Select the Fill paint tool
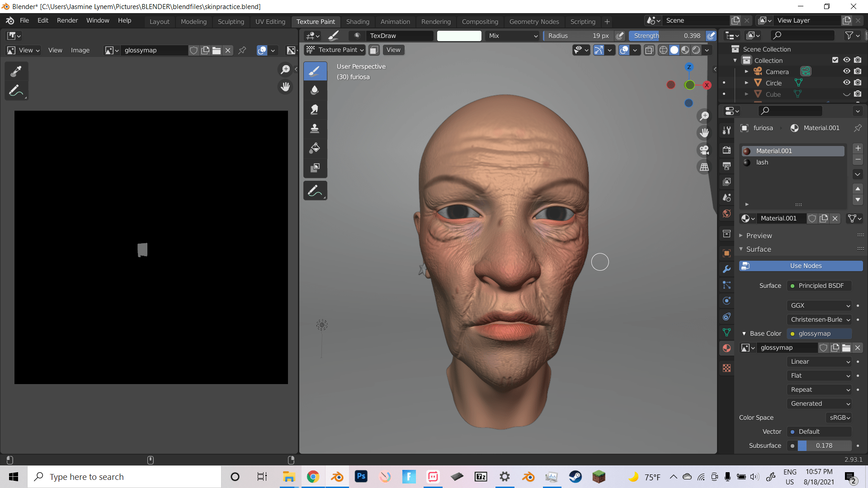Image resolution: width=868 pixels, height=488 pixels. (x=315, y=148)
